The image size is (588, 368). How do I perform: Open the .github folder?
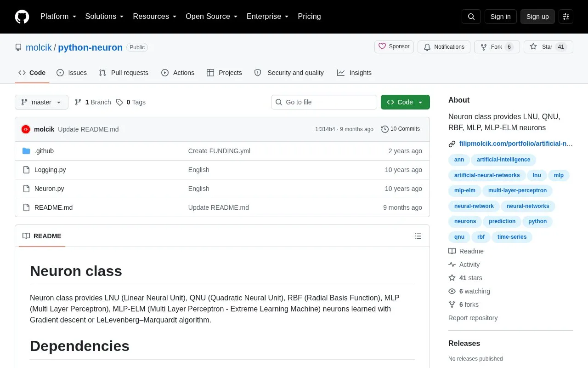[x=44, y=151]
